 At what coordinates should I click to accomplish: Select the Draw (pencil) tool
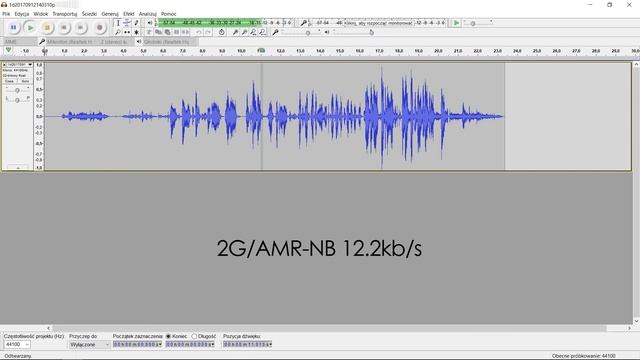tap(136, 23)
